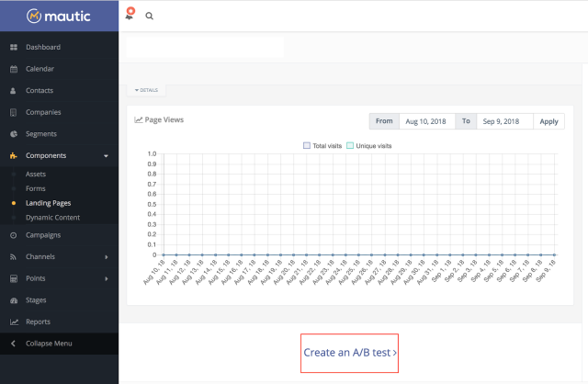Click the Collapse Menu label

[x=49, y=344]
